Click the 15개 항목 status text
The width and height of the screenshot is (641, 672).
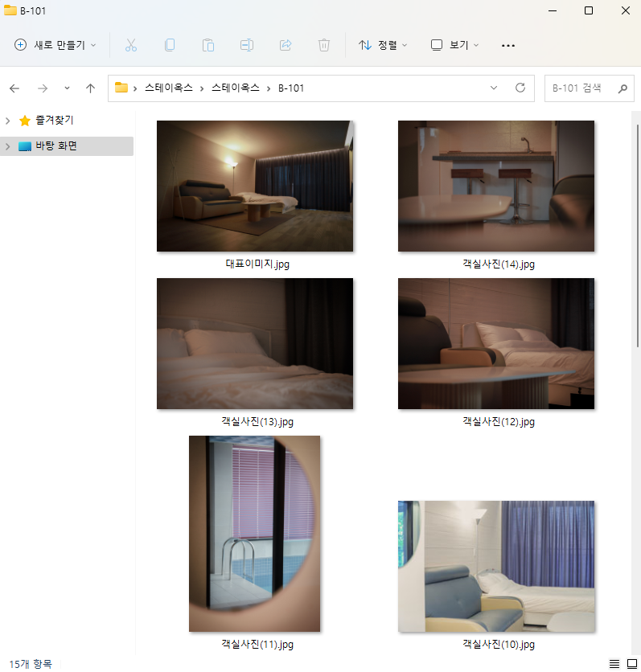pos(31,664)
